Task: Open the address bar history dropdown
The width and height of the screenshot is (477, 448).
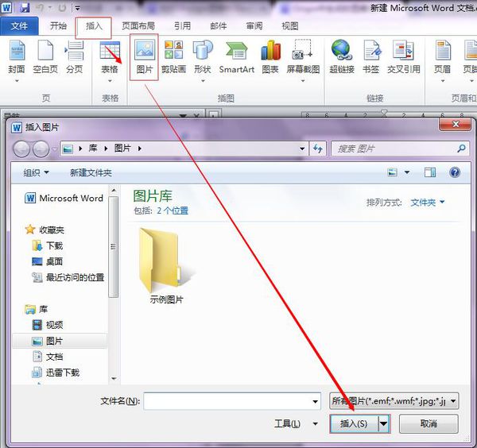Action: 302,149
